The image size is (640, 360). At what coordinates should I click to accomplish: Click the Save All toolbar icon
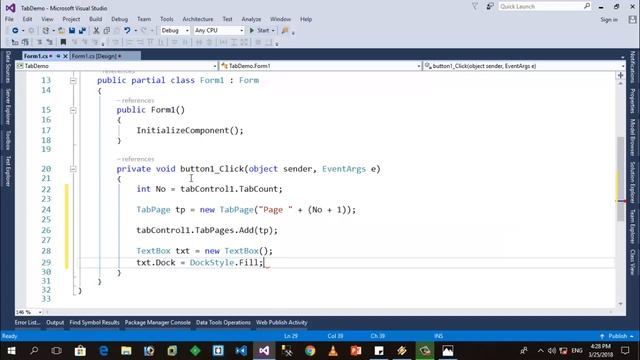click(82, 31)
